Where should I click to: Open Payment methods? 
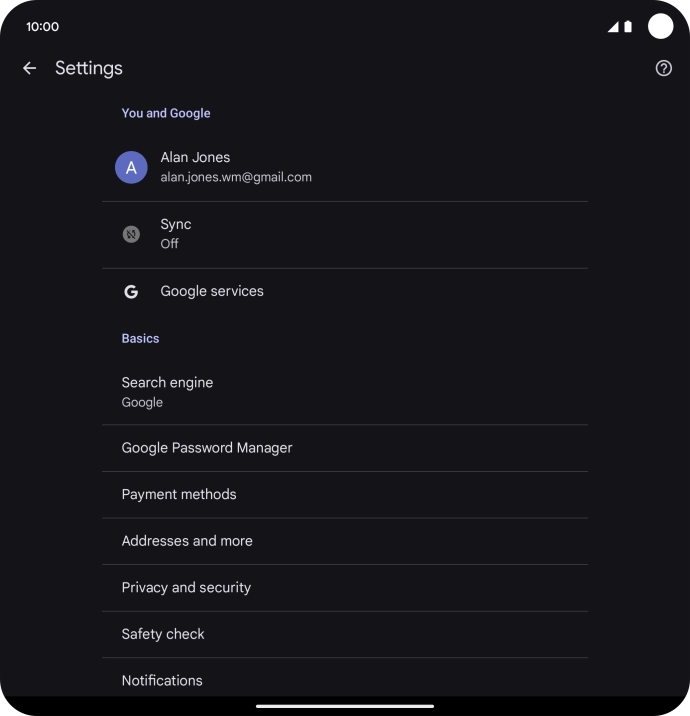tap(345, 495)
